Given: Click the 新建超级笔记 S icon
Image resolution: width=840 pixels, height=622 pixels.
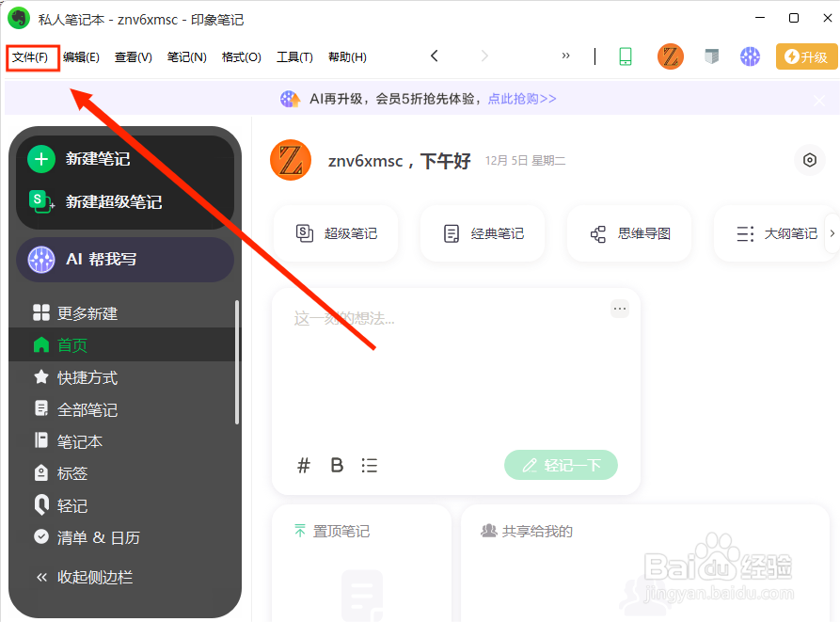Looking at the screenshot, I should [41, 202].
